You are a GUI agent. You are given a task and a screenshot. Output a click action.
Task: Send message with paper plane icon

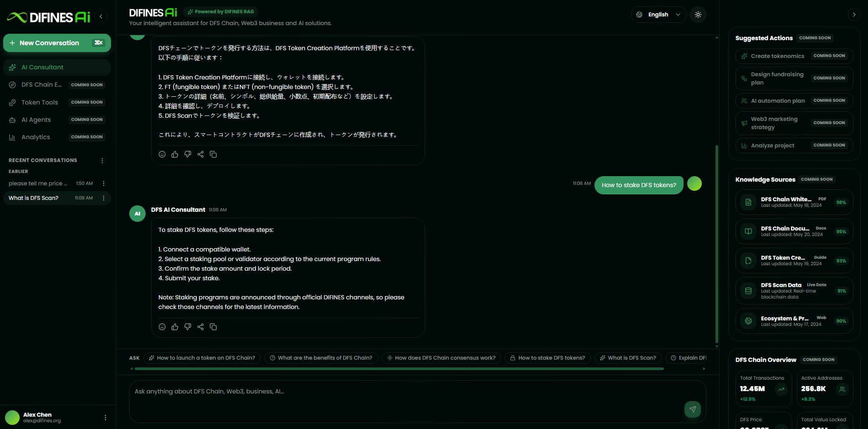pyautogui.click(x=693, y=409)
